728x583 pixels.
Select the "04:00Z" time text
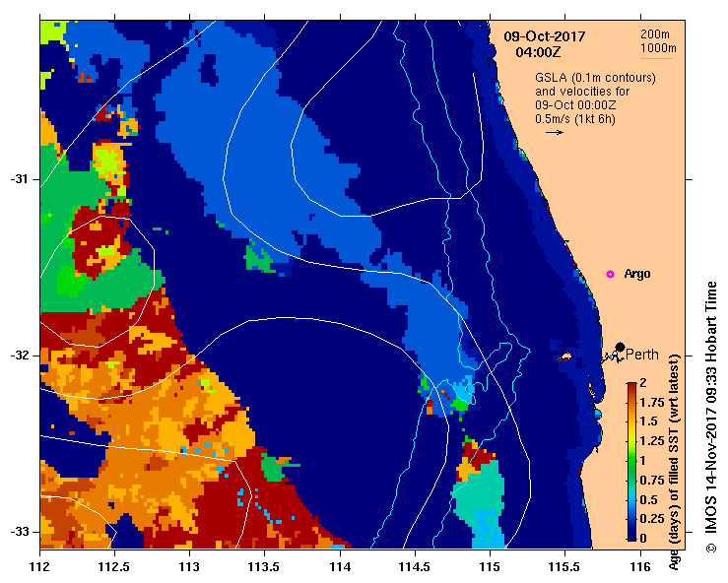coord(538,52)
